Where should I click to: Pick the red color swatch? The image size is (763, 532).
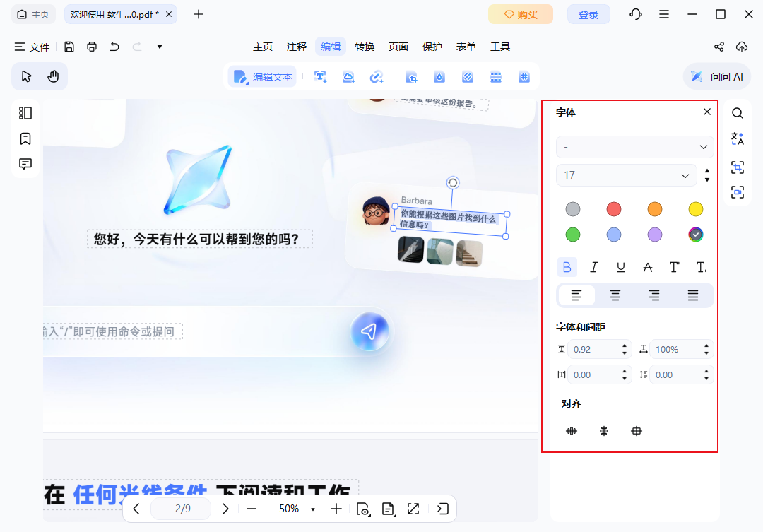click(x=614, y=209)
